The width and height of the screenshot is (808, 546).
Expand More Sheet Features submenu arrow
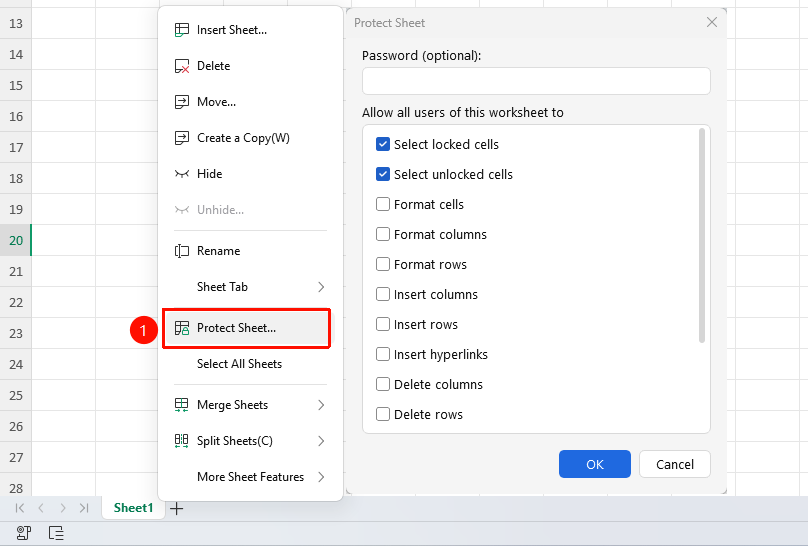point(321,477)
